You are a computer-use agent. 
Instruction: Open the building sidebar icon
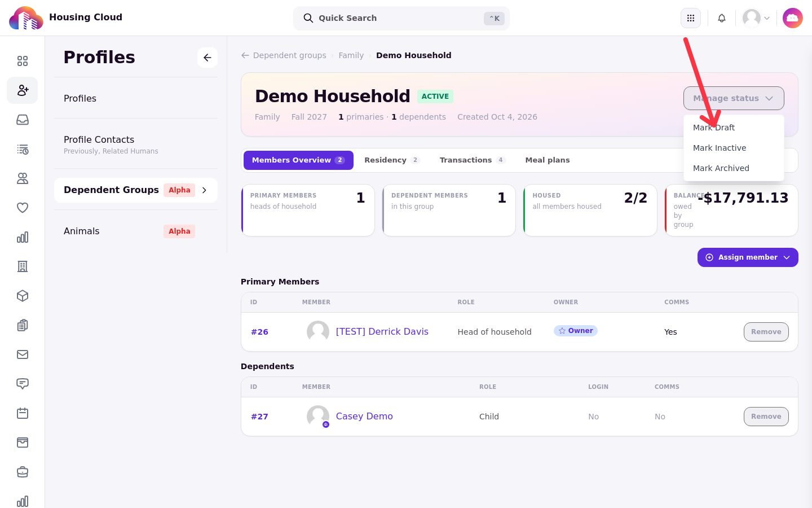[23, 266]
